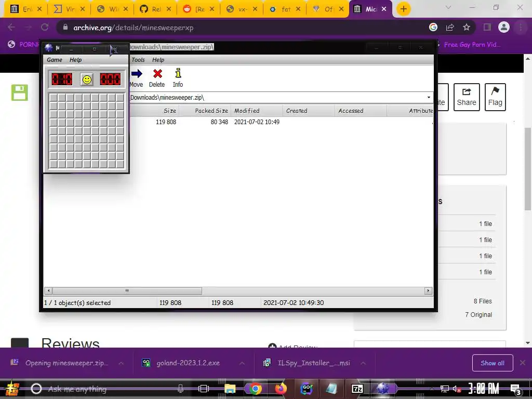Screen dimensions: 532x399
Task: Click the 7-Zip taskbar icon
Action: click(357, 389)
